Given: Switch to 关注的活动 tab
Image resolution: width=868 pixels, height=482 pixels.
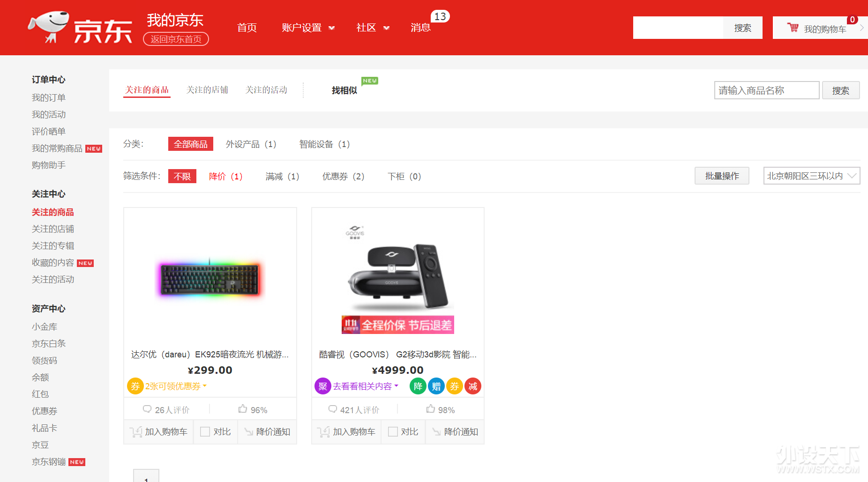Looking at the screenshot, I should tap(266, 89).
